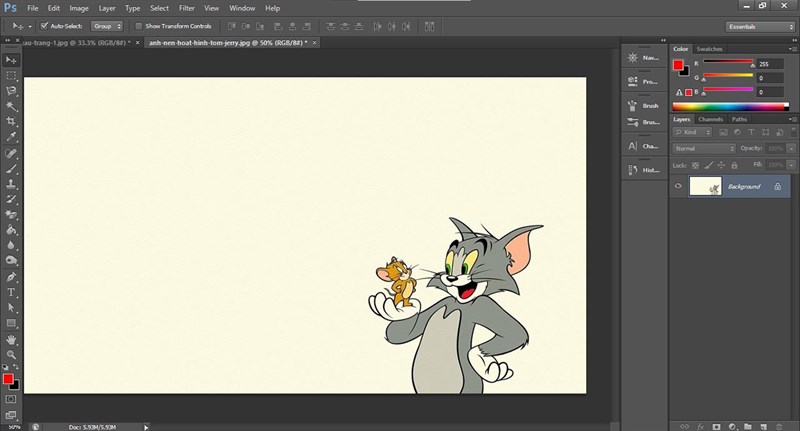Toggle Lock image pixels brush icon

point(708,165)
